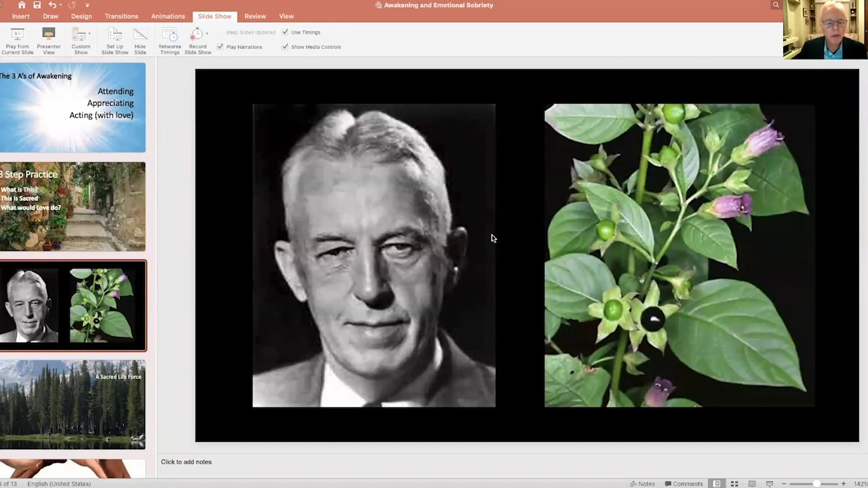This screenshot has width=868, height=488.
Task: Click the Home icon in title bar
Action: tap(22, 5)
